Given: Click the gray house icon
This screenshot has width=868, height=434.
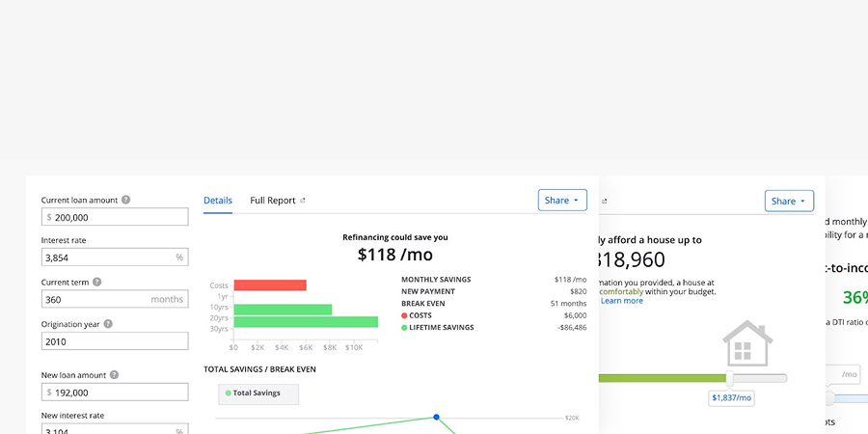Looking at the screenshot, I should 747,343.
